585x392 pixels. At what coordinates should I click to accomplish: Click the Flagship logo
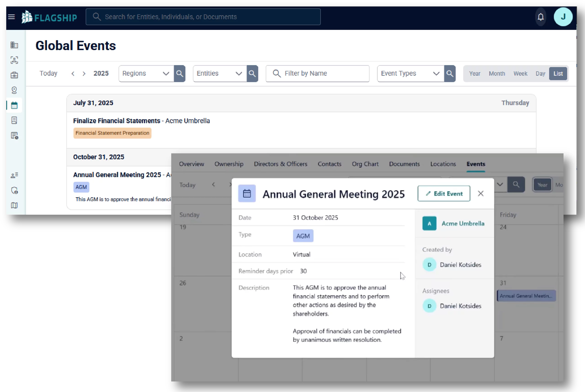[49, 17]
